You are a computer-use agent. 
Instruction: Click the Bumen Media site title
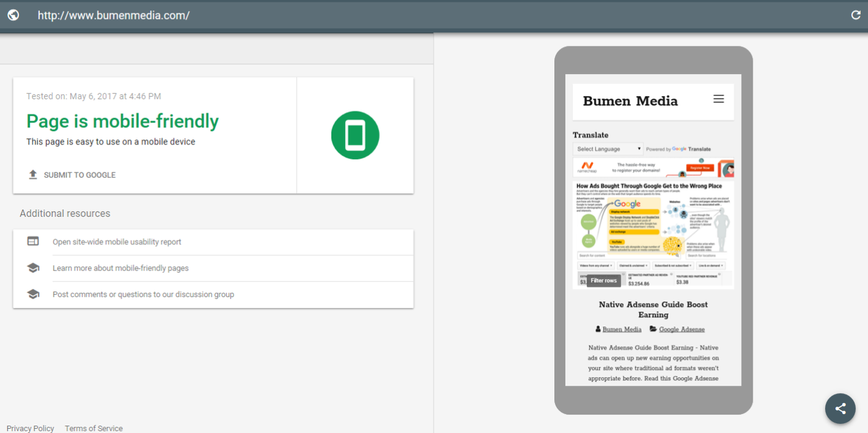point(630,101)
